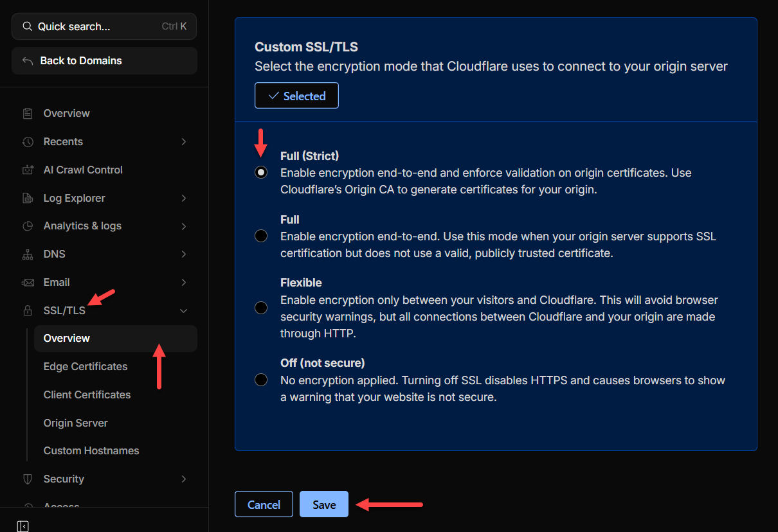Cancel the encryption mode changes
778x532 pixels.
click(264, 504)
